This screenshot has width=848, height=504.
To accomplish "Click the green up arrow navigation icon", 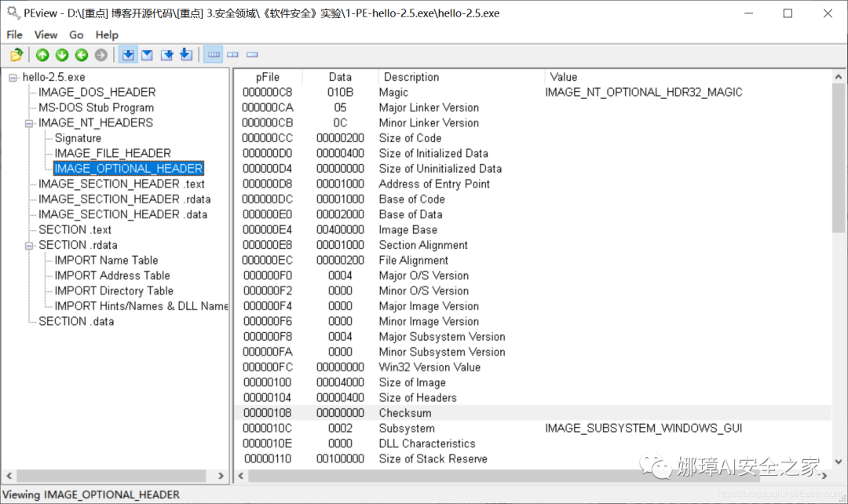I will coord(42,55).
